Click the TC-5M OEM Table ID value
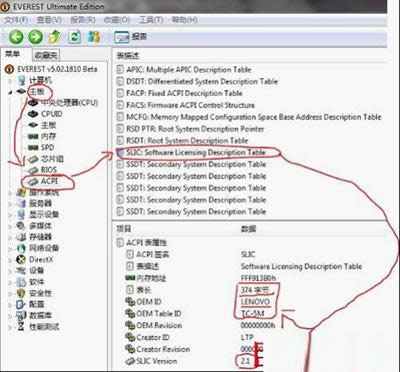The image size is (400, 372). click(252, 313)
